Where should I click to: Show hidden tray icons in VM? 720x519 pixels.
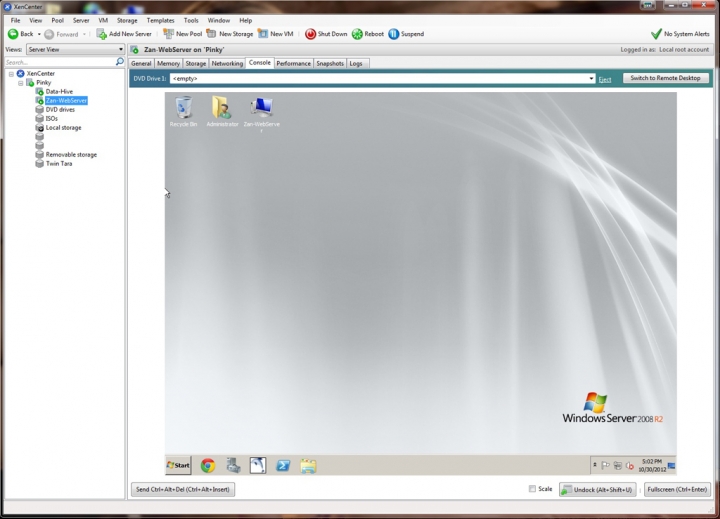point(595,465)
